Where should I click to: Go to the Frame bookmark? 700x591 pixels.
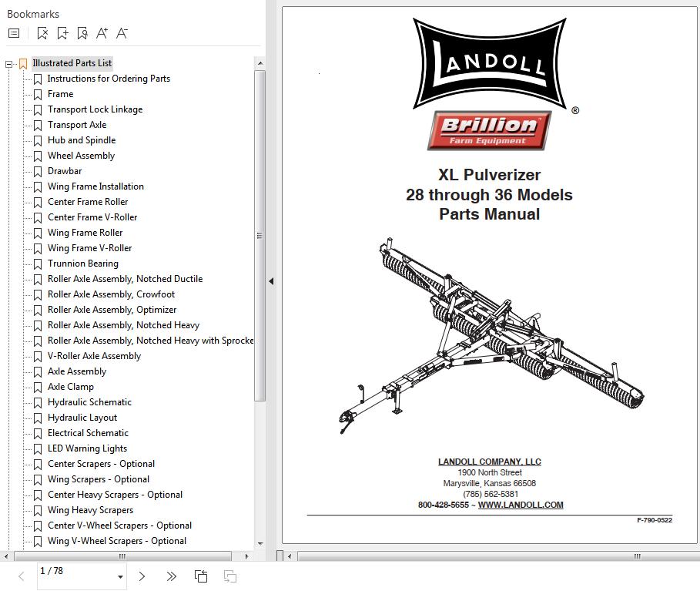pos(60,94)
